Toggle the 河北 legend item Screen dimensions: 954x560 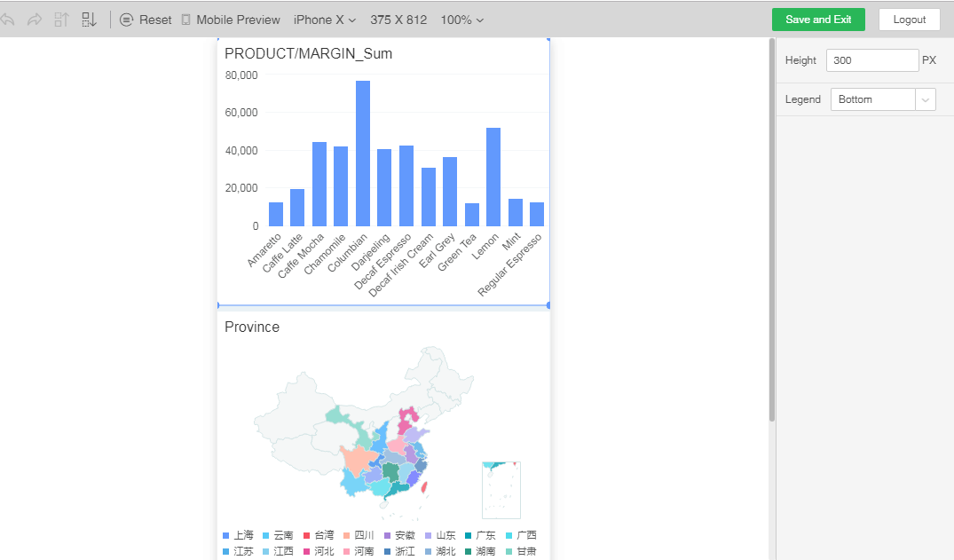point(319,551)
